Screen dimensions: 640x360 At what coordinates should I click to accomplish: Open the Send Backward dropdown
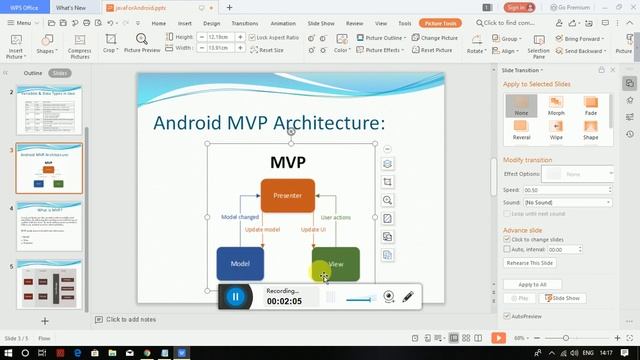click(581, 51)
